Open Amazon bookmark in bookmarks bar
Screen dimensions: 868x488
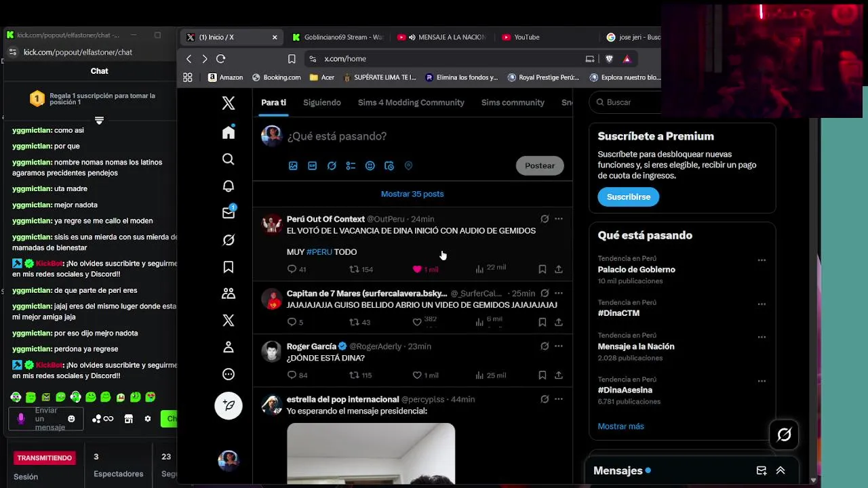pos(225,77)
